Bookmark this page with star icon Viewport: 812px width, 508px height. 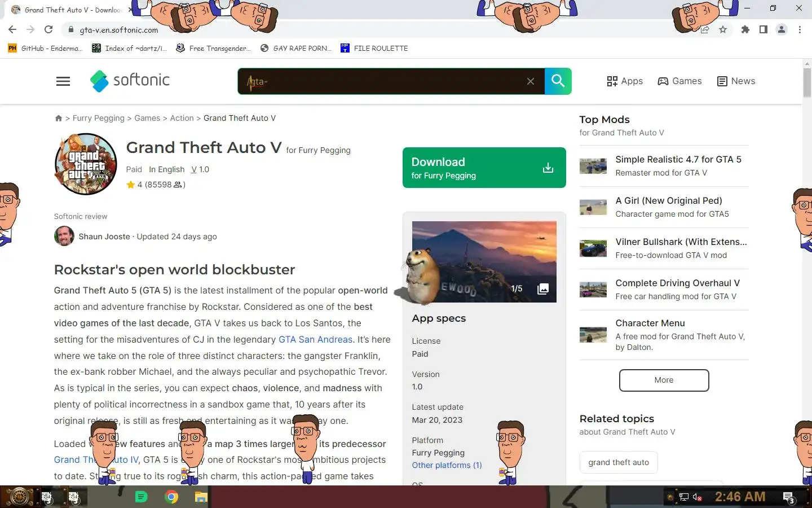point(723,29)
